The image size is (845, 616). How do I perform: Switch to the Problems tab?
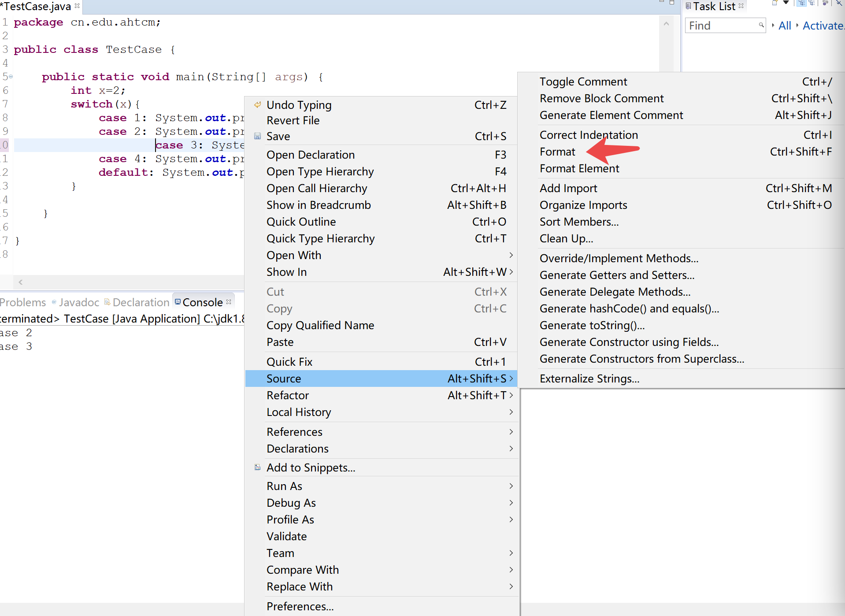23,302
